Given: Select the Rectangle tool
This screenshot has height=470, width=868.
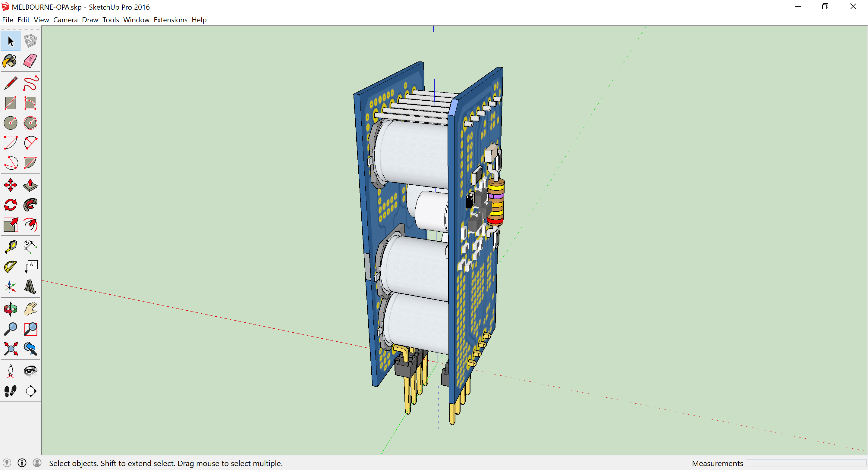Looking at the screenshot, I should point(11,103).
